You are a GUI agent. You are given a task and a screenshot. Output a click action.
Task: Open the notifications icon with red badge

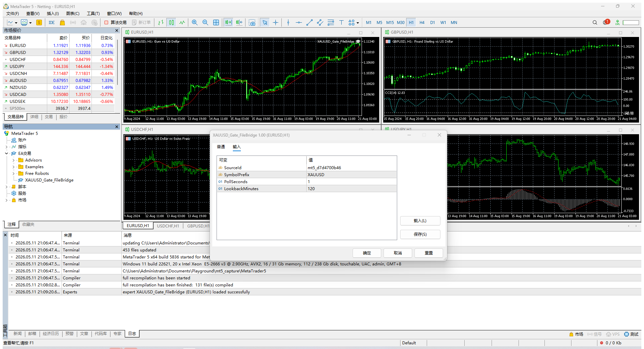606,22
